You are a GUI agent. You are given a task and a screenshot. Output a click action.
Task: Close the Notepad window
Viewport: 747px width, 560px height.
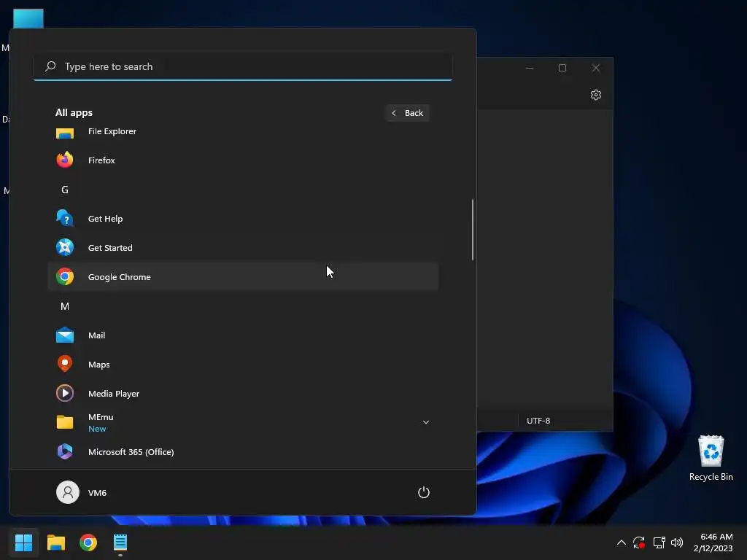point(595,68)
